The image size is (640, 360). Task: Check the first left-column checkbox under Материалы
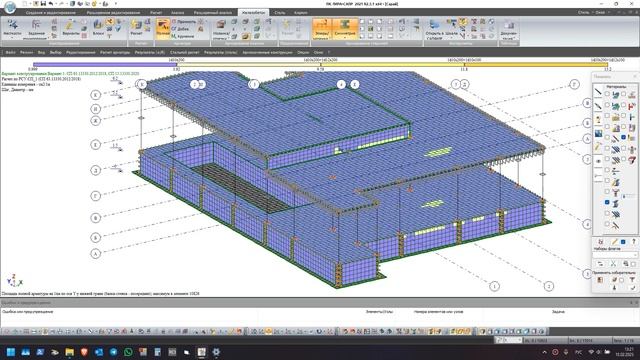click(x=607, y=93)
